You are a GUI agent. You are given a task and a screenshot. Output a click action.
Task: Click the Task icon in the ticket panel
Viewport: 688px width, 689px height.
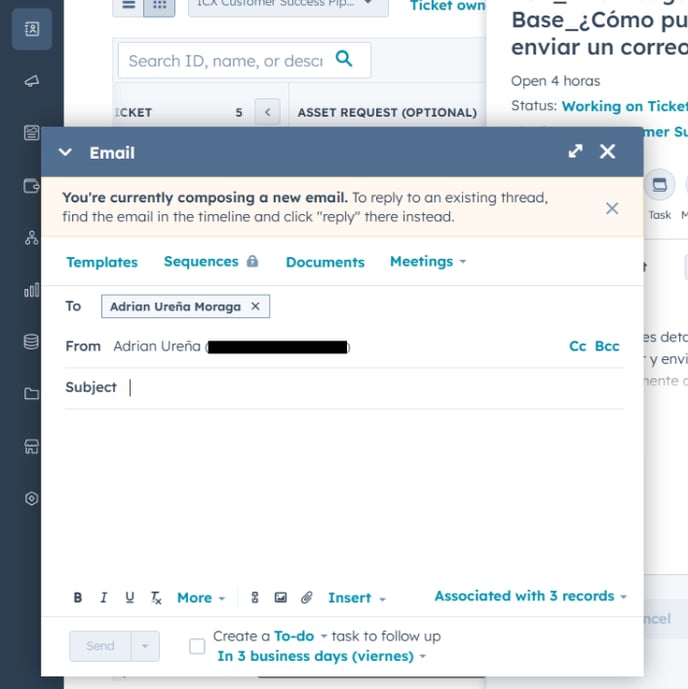coord(659,185)
